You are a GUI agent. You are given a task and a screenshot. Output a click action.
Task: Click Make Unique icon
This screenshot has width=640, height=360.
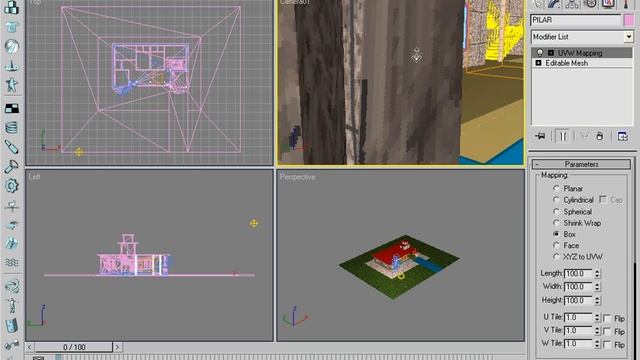584,136
